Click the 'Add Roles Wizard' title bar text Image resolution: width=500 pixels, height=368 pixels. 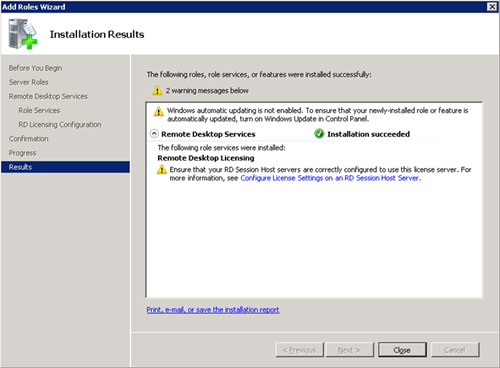[34, 7]
